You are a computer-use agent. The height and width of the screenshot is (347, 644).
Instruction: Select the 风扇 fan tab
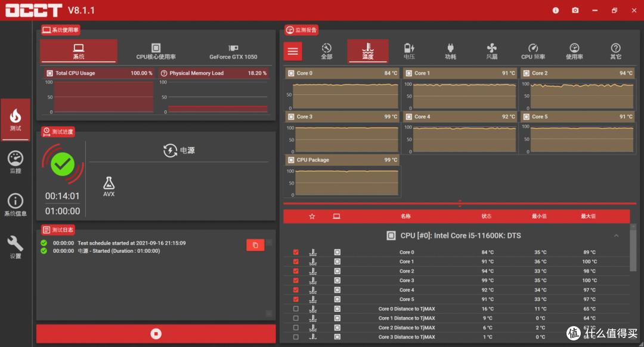pyautogui.click(x=491, y=51)
